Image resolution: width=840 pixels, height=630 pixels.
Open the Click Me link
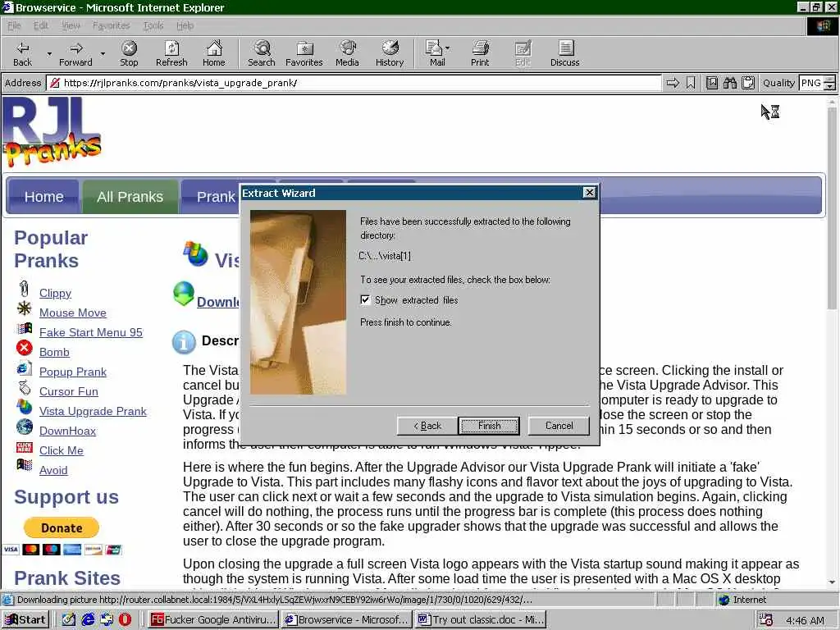click(61, 450)
